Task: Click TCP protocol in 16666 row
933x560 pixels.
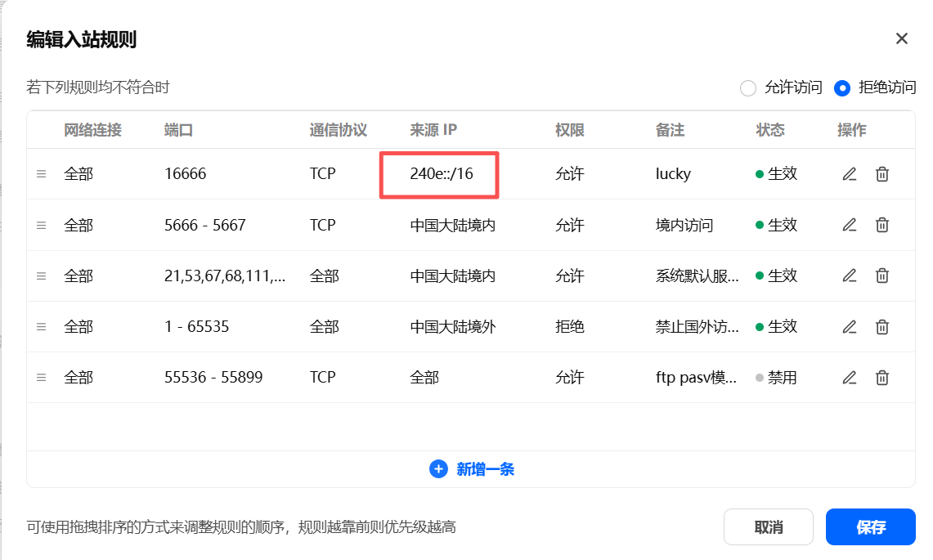Action: coord(322,174)
